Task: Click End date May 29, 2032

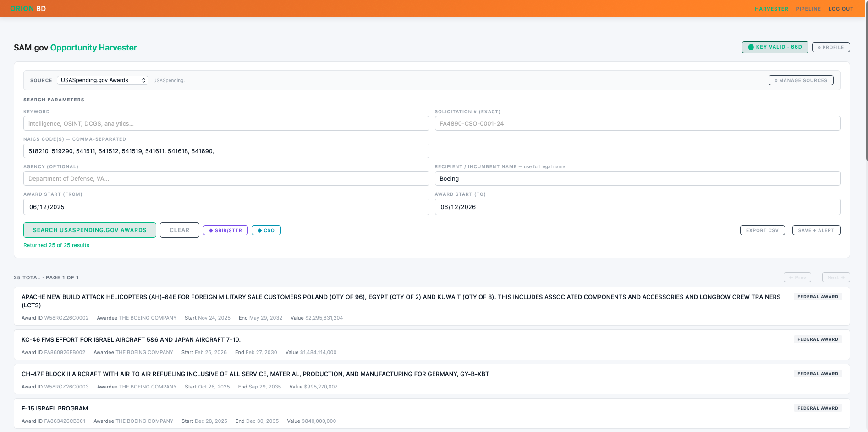Action: click(x=266, y=318)
